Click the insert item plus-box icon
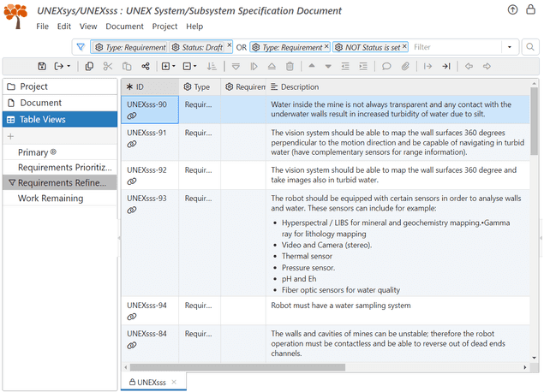The width and height of the screenshot is (544, 392). tap(166, 66)
